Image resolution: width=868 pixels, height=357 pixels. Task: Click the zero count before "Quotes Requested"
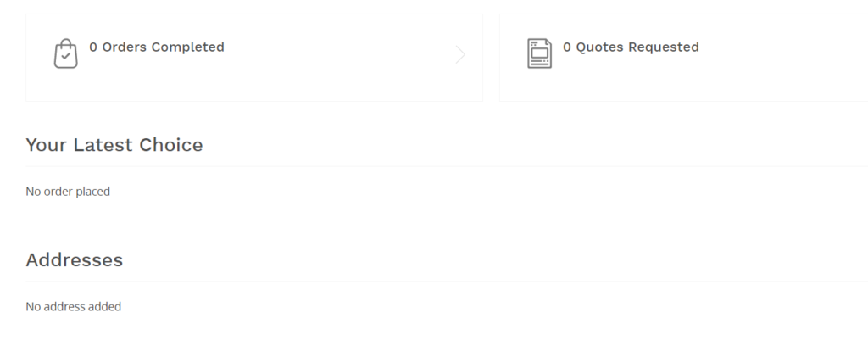567,47
